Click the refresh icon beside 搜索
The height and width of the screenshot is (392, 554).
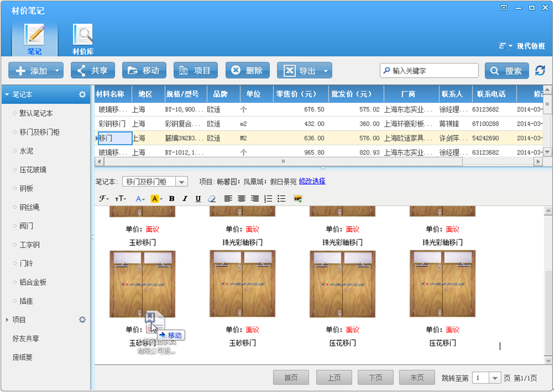click(x=540, y=71)
